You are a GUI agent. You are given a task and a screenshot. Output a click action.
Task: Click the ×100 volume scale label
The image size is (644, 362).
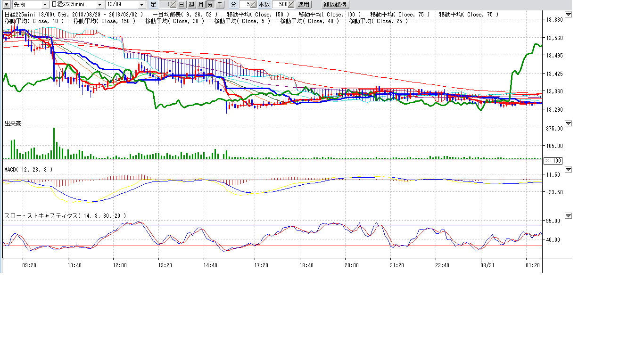click(553, 161)
